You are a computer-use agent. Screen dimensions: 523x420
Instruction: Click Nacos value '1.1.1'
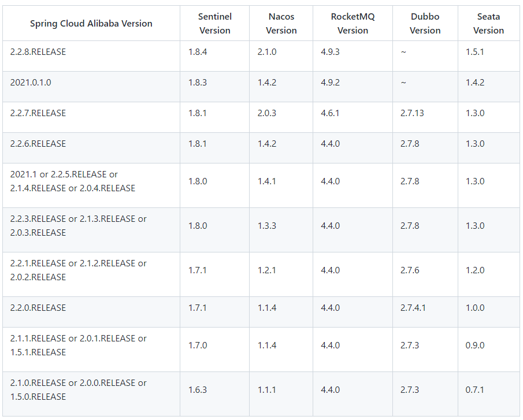(266, 390)
